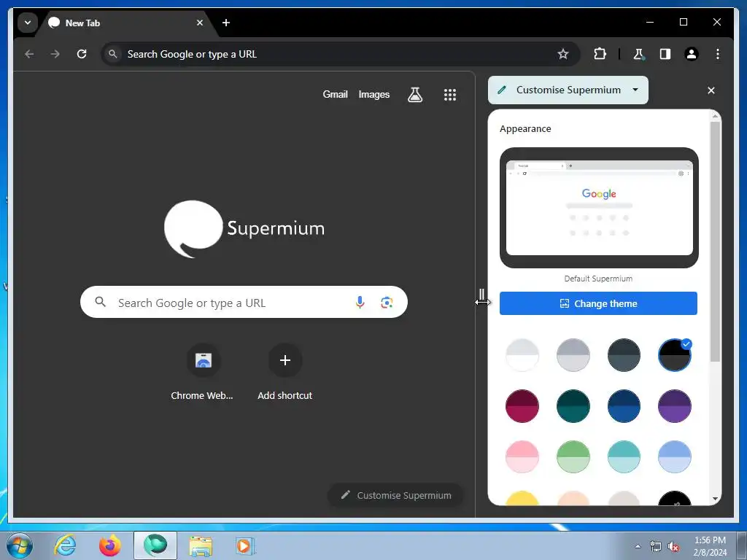Open the toolbar experiments flask icon
The width and height of the screenshot is (747, 560).
[x=639, y=54]
